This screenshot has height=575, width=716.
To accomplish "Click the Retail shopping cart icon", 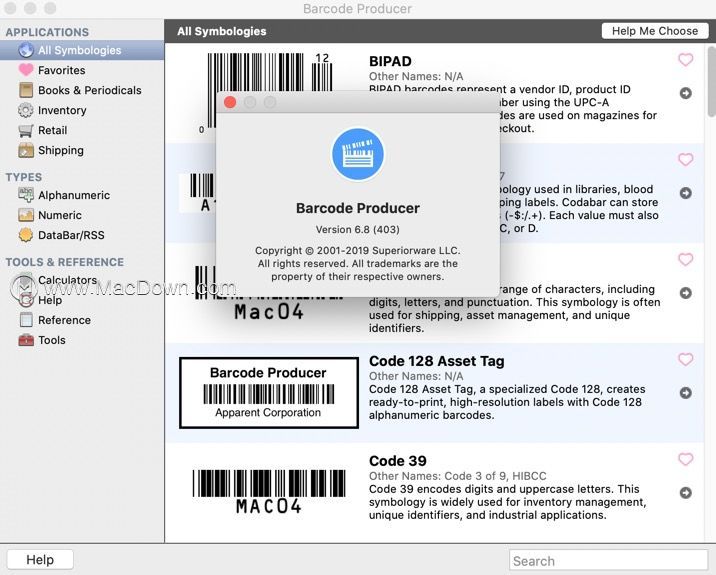I will pyautogui.click(x=26, y=131).
